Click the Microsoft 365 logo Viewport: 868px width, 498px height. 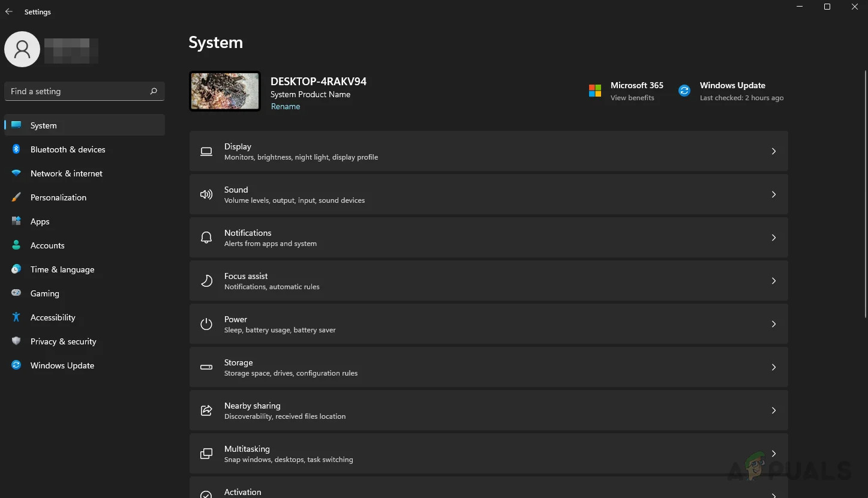(594, 90)
